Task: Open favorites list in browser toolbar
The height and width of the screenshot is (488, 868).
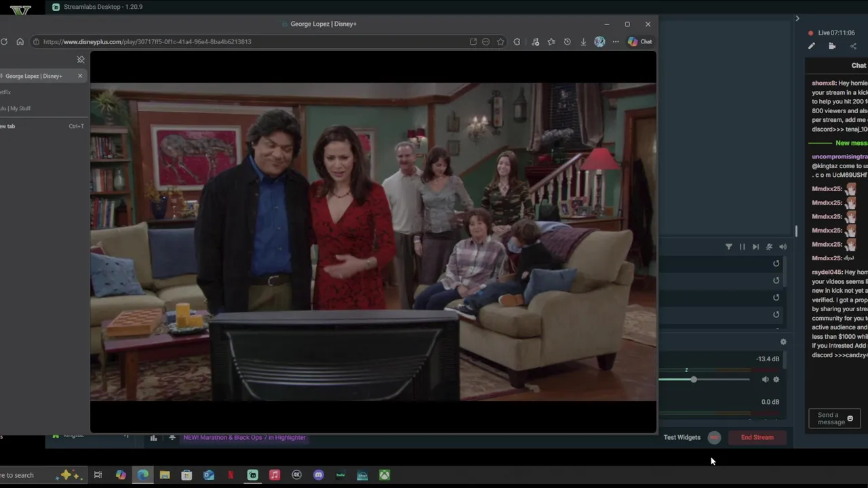Action: [x=551, y=41]
